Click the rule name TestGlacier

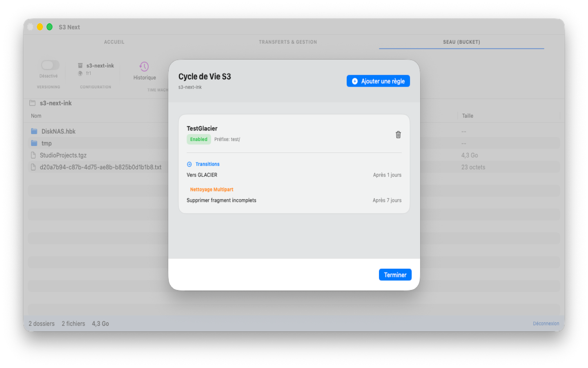click(202, 128)
